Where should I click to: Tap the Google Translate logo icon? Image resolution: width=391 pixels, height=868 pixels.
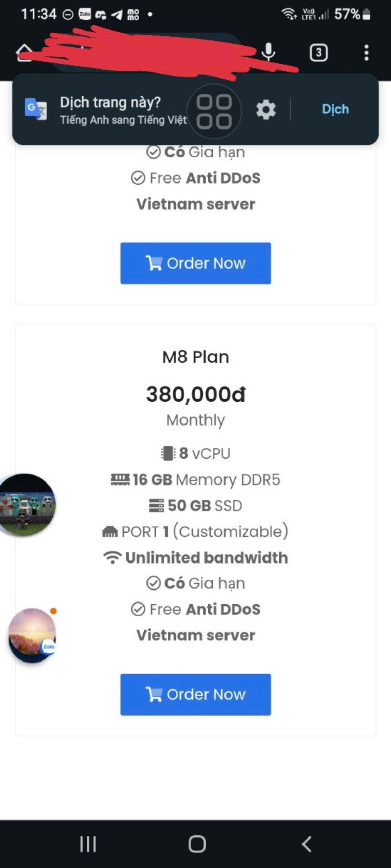click(36, 109)
